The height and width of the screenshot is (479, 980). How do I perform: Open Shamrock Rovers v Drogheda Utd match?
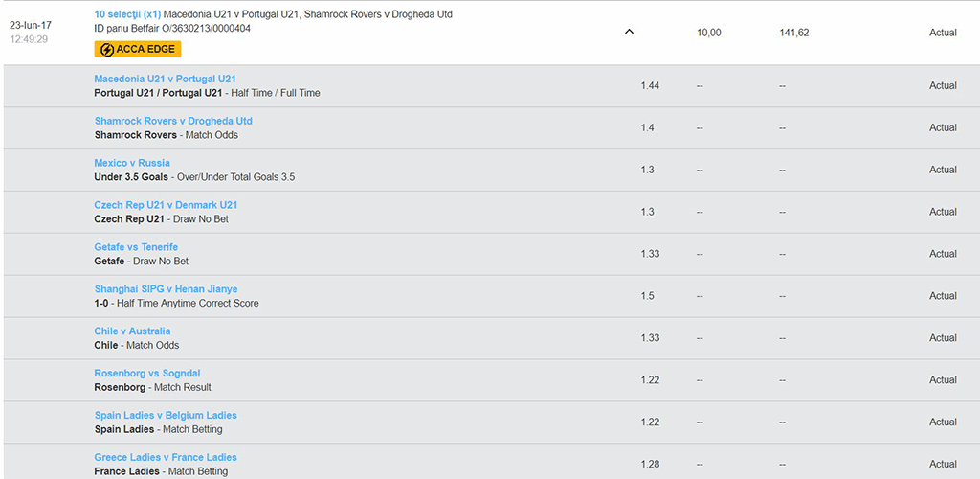tap(173, 121)
